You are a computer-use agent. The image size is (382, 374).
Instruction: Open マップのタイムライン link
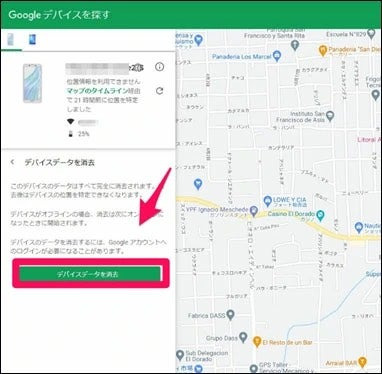(x=97, y=91)
